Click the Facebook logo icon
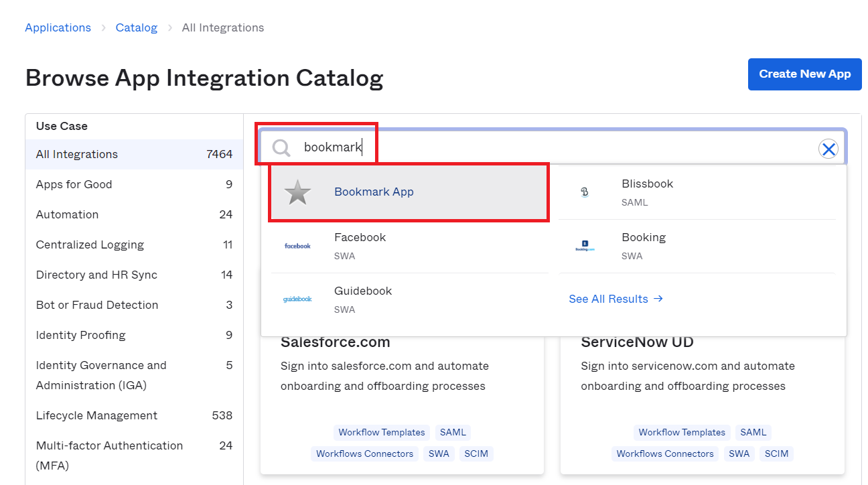 coord(297,246)
